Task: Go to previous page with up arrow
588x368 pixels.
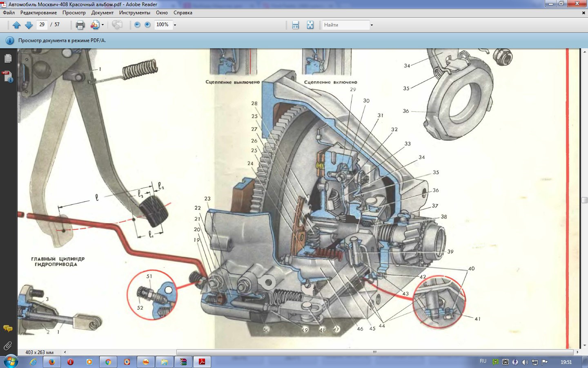Action: coord(16,25)
